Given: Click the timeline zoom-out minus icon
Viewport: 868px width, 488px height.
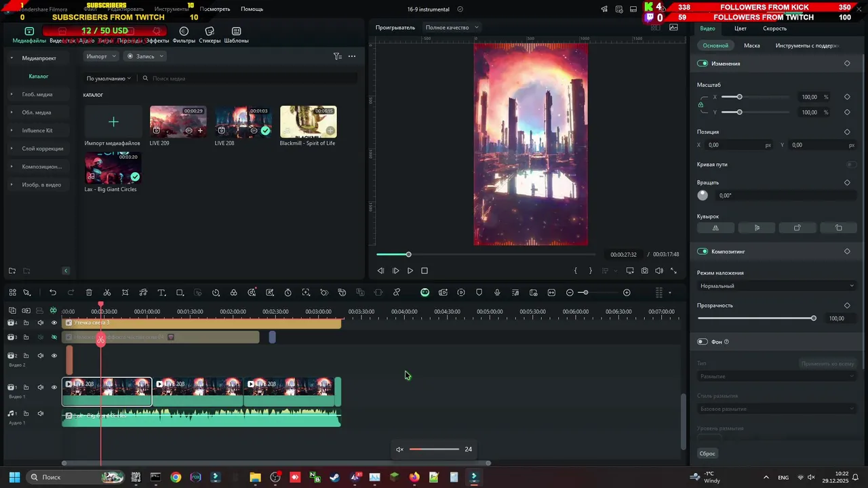Looking at the screenshot, I should (570, 293).
